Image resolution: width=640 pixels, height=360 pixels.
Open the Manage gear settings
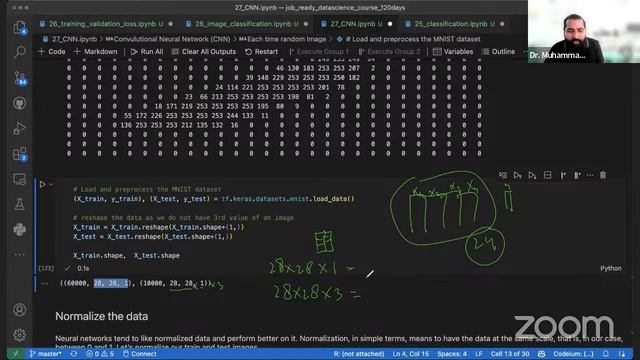click(x=19, y=335)
